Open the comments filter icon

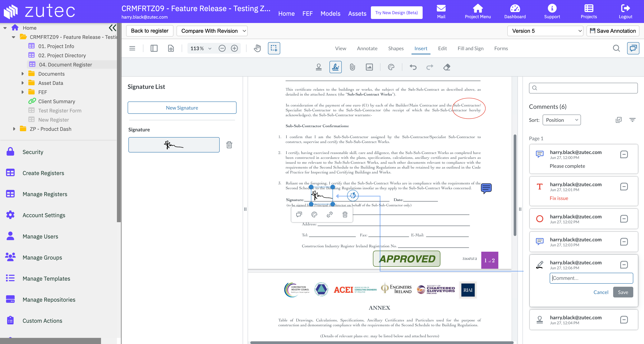pyautogui.click(x=632, y=120)
